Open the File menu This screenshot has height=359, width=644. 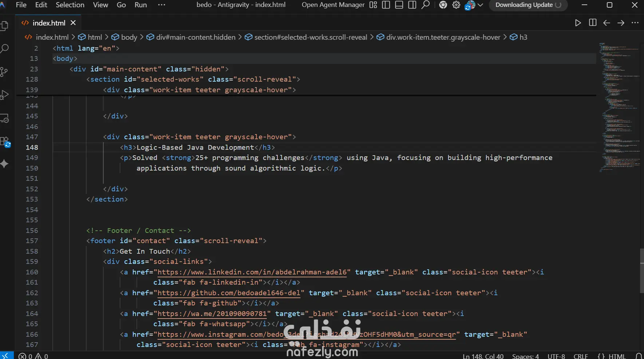[x=21, y=5]
